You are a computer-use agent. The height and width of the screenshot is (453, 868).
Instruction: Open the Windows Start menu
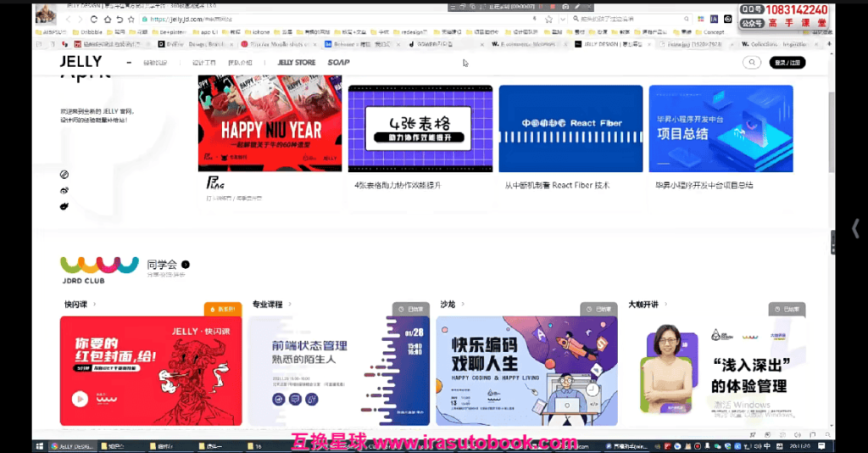click(39, 446)
